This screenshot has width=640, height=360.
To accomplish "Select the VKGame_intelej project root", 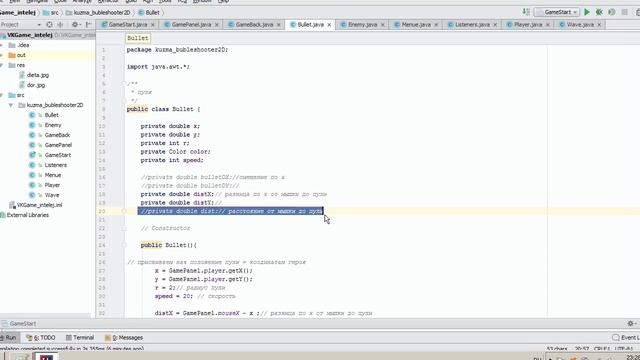I will [x=30, y=35].
